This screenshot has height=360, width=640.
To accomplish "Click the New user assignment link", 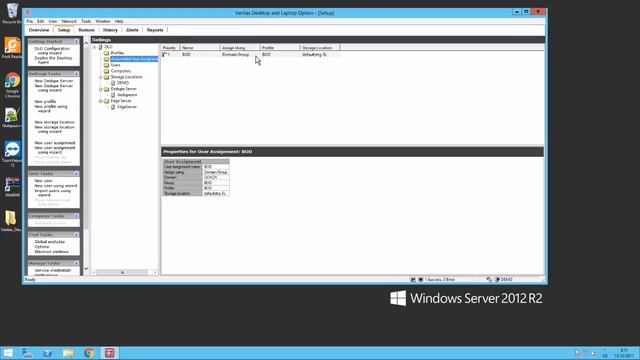I will [x=55, y=143].
